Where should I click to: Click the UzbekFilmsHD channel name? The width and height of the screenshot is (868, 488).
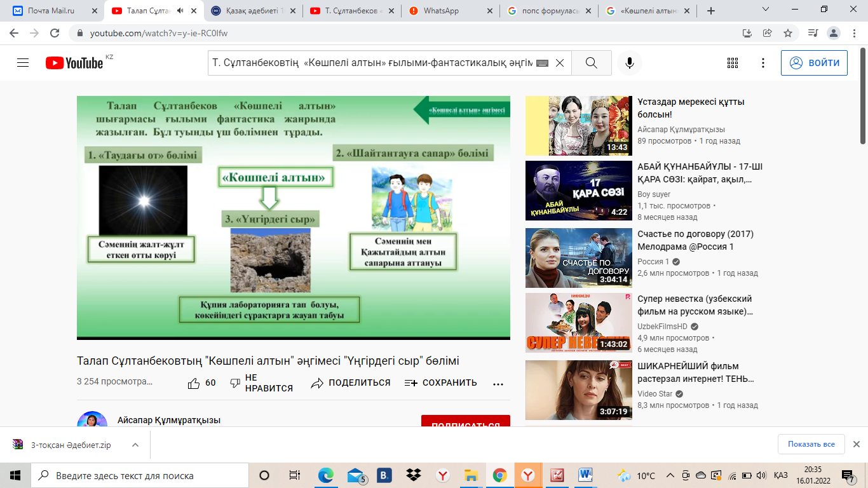[662, 327]
